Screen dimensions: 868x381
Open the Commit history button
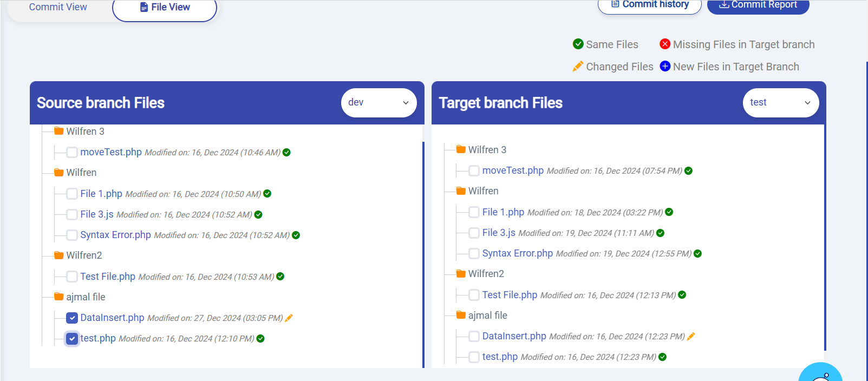[649, 5]
